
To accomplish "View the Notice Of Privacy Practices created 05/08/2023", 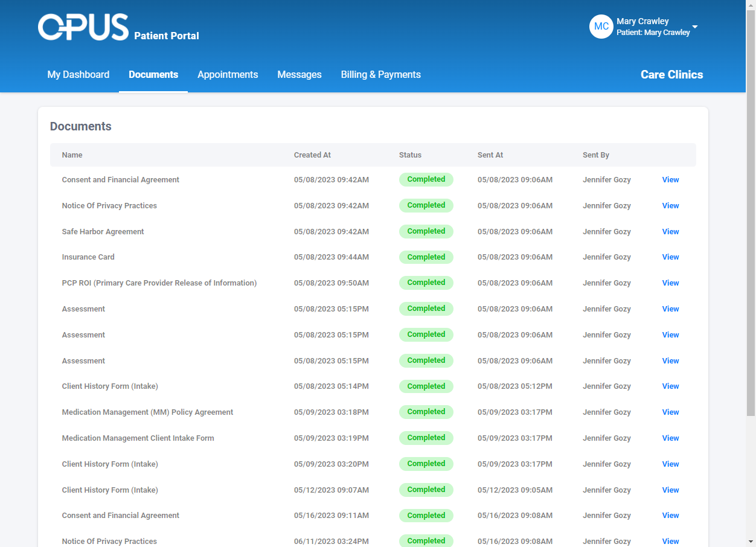I will [670, 206].
